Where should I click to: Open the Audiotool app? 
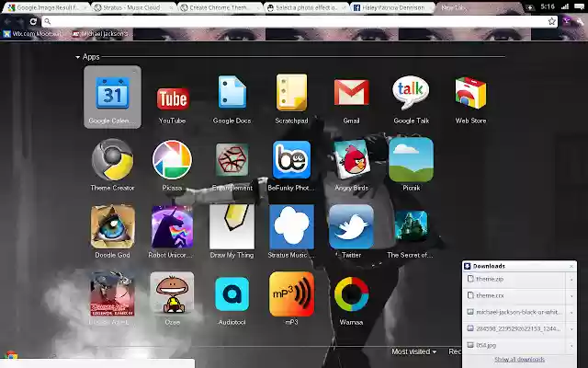(x=232, y=293)
